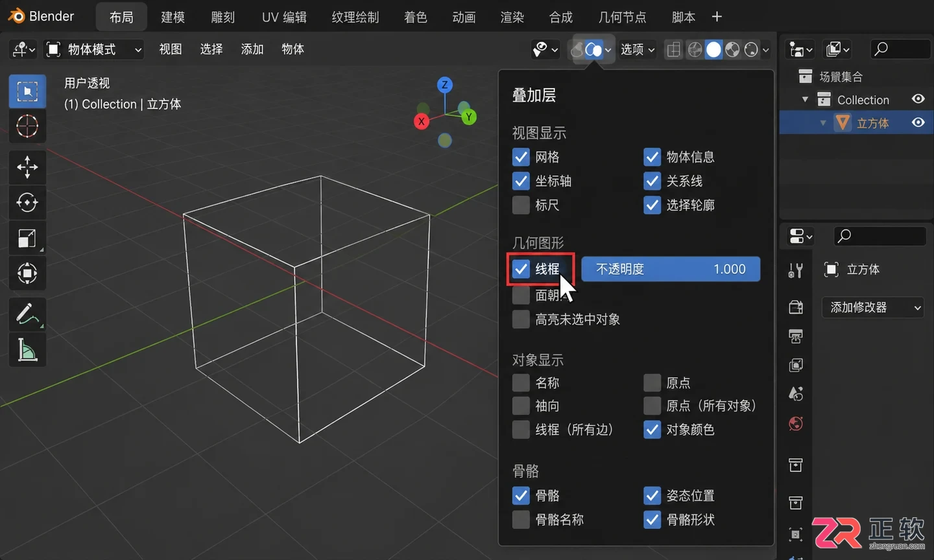This screenshot has width=934, height=560.
Task: Switch to the 建模 workspace tab
Action: point(173,17)
